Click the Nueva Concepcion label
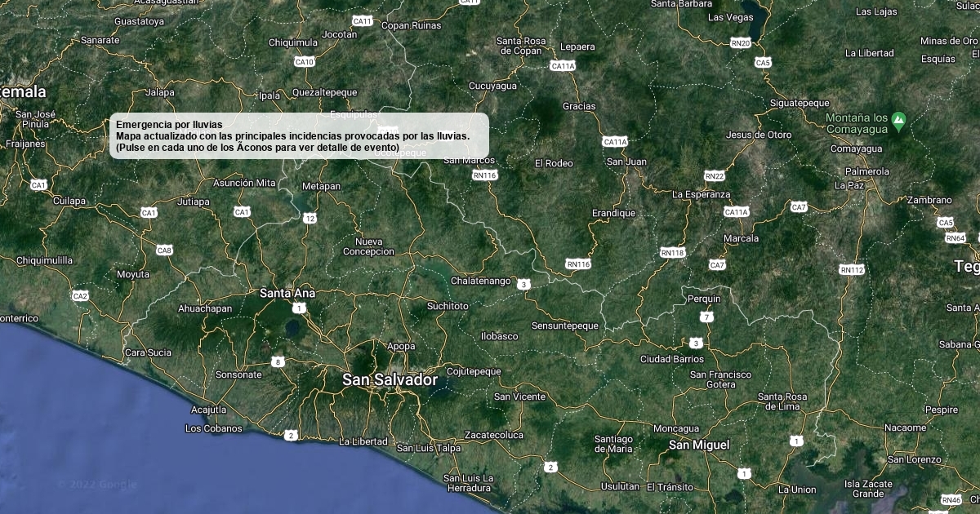The image size is (980, 514). [x=369, y=246]
